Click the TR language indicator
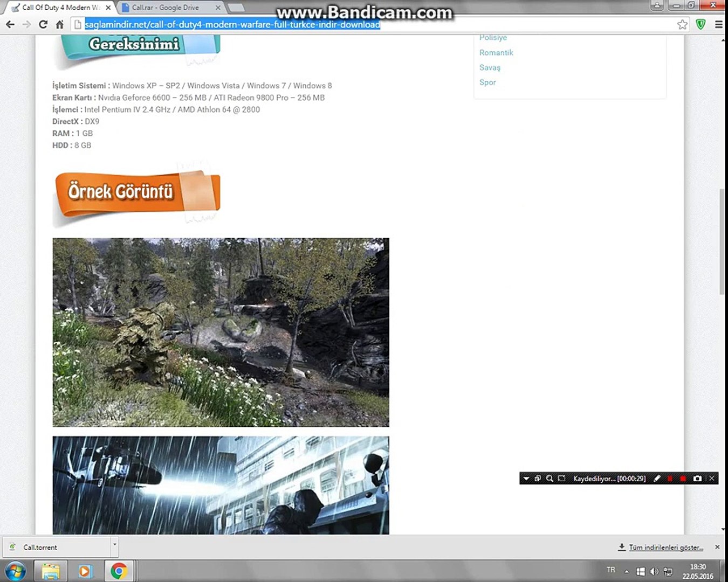Screen dimensions: 728x582 pos(611,570)
